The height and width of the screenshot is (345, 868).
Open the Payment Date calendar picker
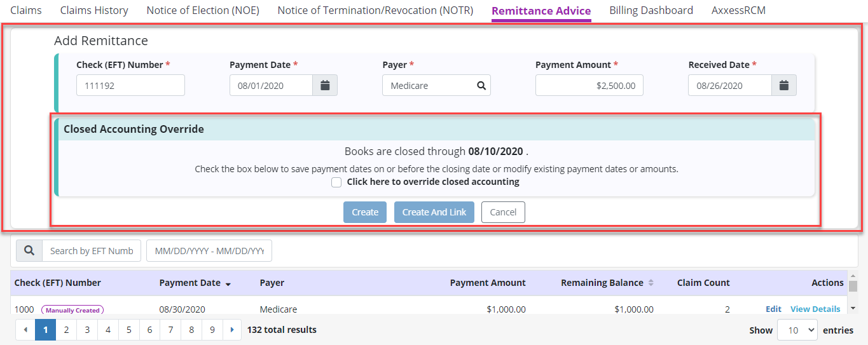(325, 86)
